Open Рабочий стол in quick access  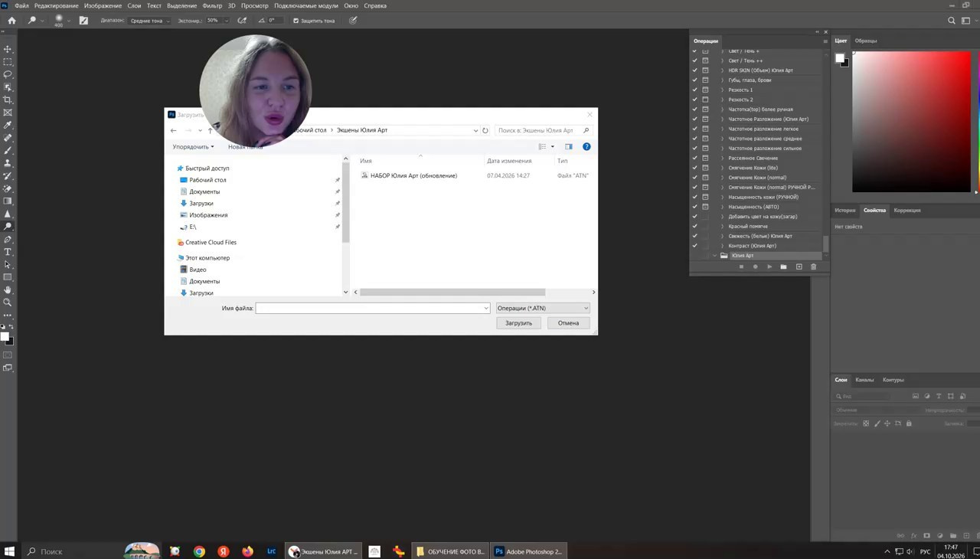coord(207,180)
